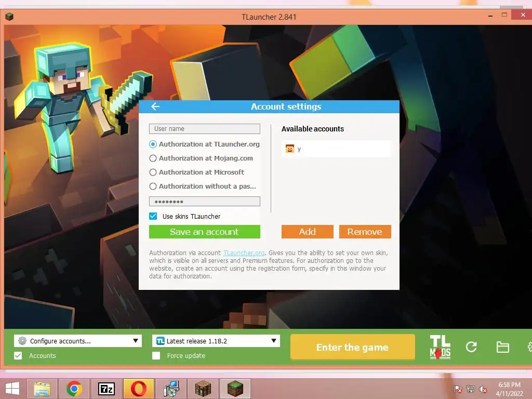Click Save an account button
This screenshot has height=399, width=532.
(205, 232)
